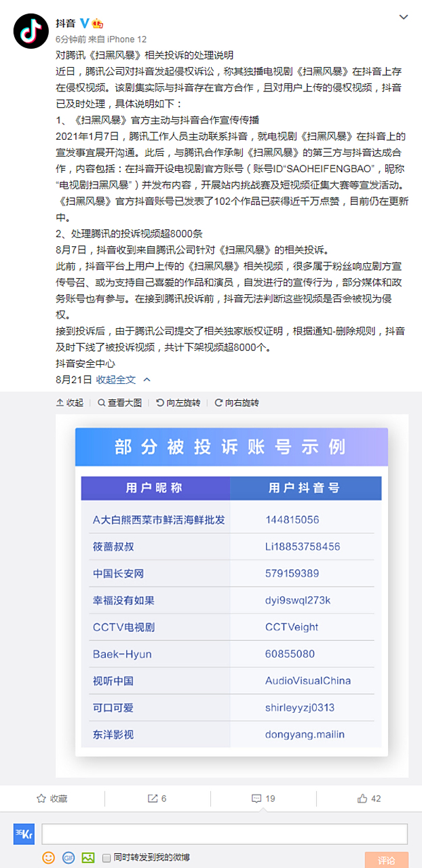Image resolution: width=422 pixels, height=868 pixels.
Task: Rotate image left with 向左旋转
Action: (x=178, y=403)
